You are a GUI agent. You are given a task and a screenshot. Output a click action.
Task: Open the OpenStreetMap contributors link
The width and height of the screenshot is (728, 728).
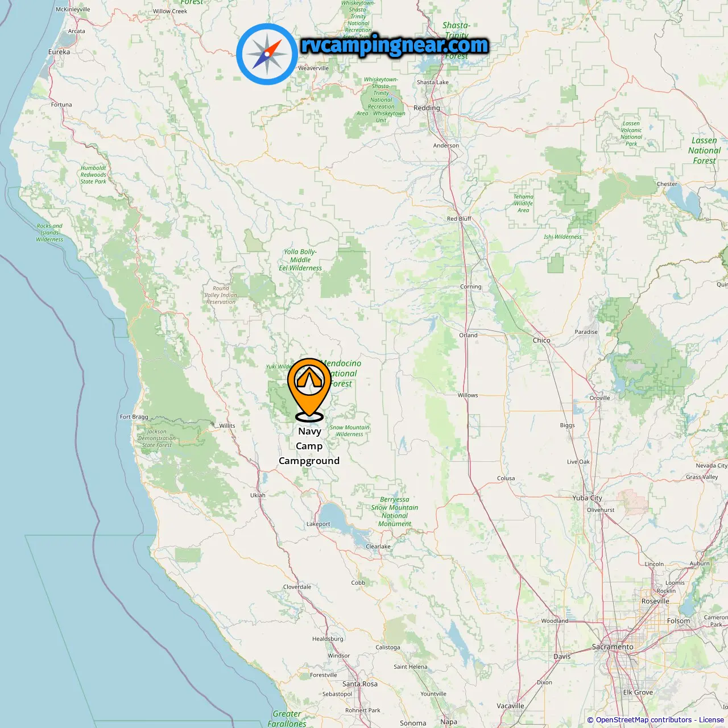pos(644,720)
